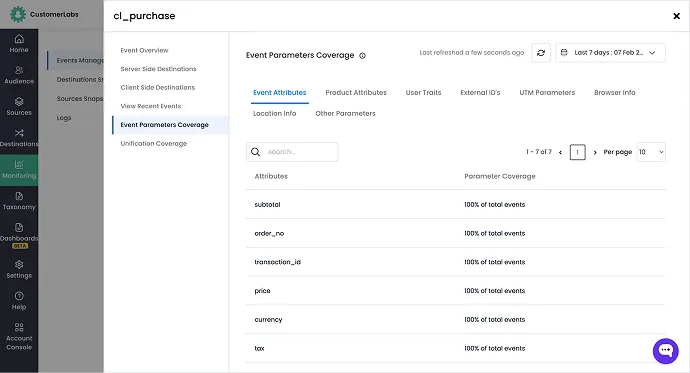Click the Attributes column header
690x373 pixels.
point(271,176)
